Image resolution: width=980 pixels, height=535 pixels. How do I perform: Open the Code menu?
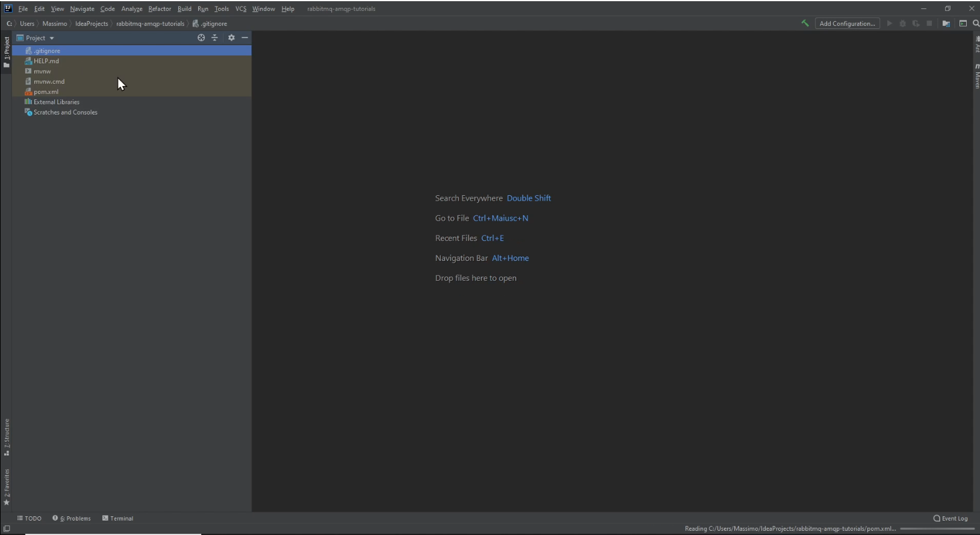coord(107,8)
